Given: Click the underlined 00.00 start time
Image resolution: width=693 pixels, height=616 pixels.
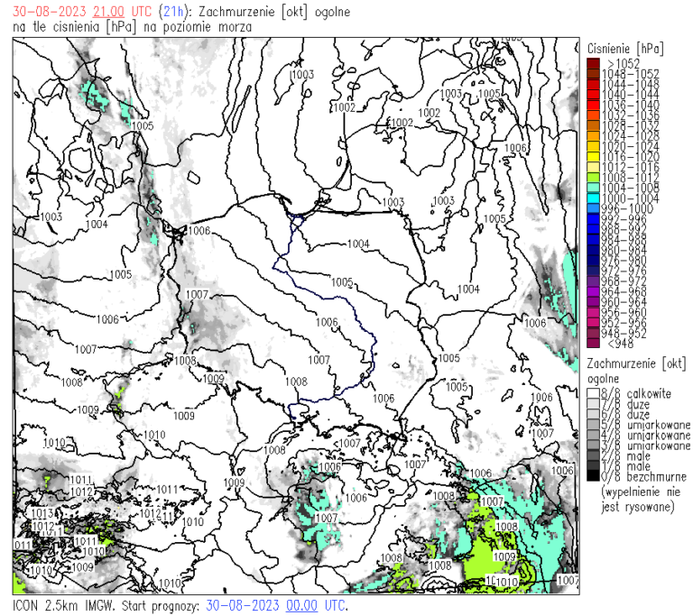Looking at the screenshot, I should pyautogui.click(x=301, y=605).
